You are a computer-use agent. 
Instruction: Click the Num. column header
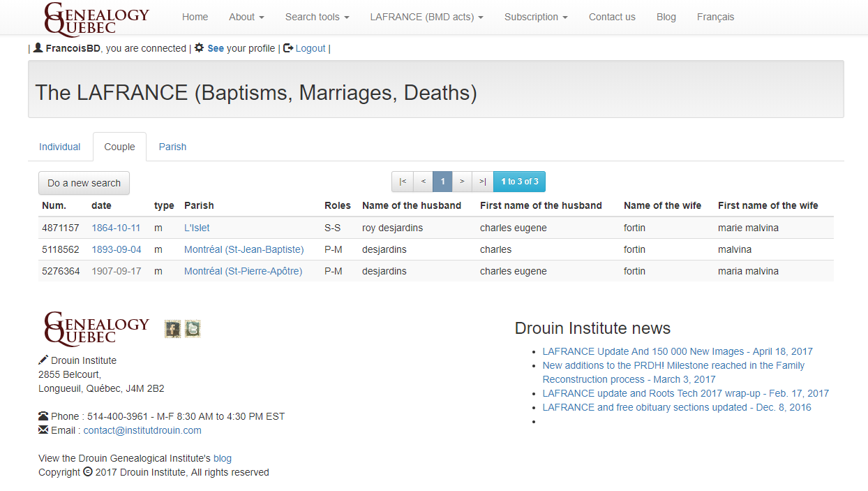[54, 205]
